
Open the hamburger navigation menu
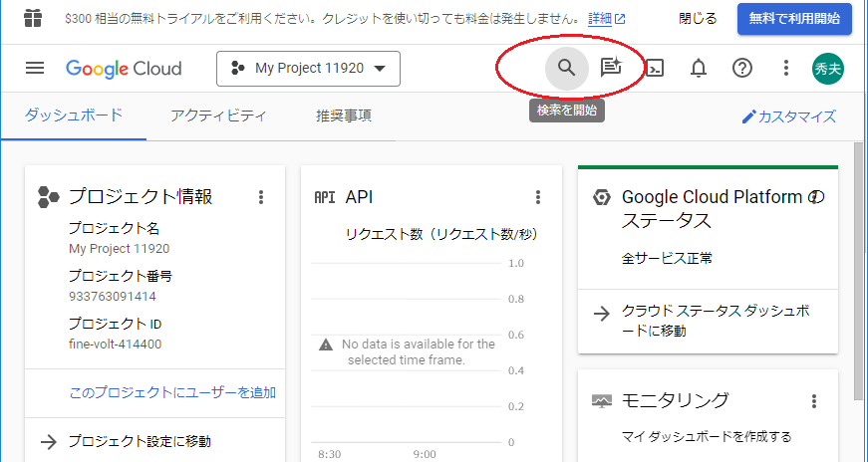pos(35,68)
